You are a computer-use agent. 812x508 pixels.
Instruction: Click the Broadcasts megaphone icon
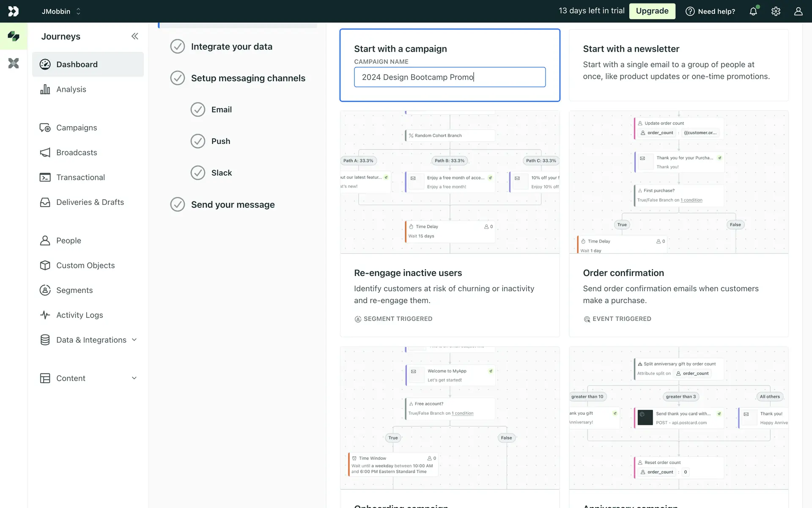pyautogui.click(x=45, y=152)
